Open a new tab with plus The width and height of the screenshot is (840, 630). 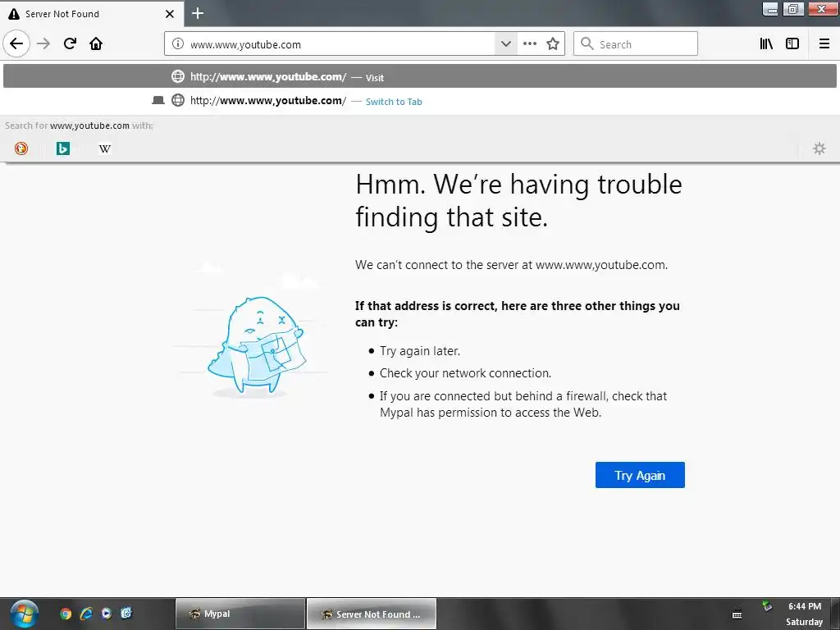click(198, 13)
